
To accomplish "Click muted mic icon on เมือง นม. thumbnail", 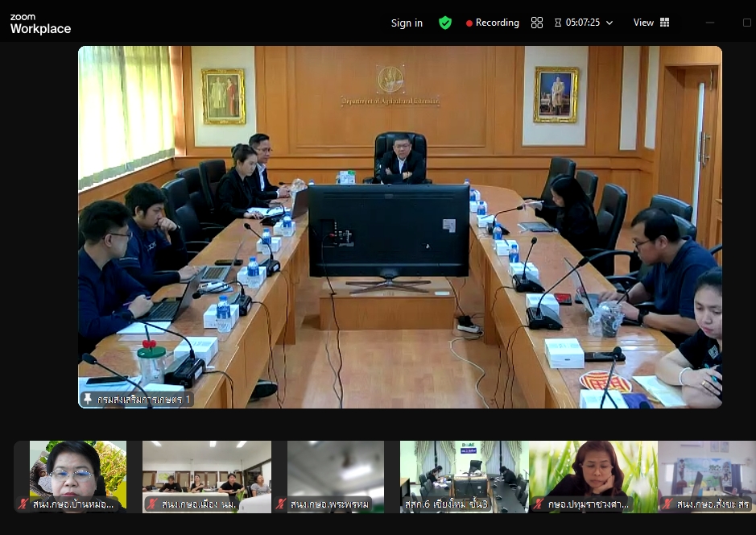I will click(x=152, y=504).
